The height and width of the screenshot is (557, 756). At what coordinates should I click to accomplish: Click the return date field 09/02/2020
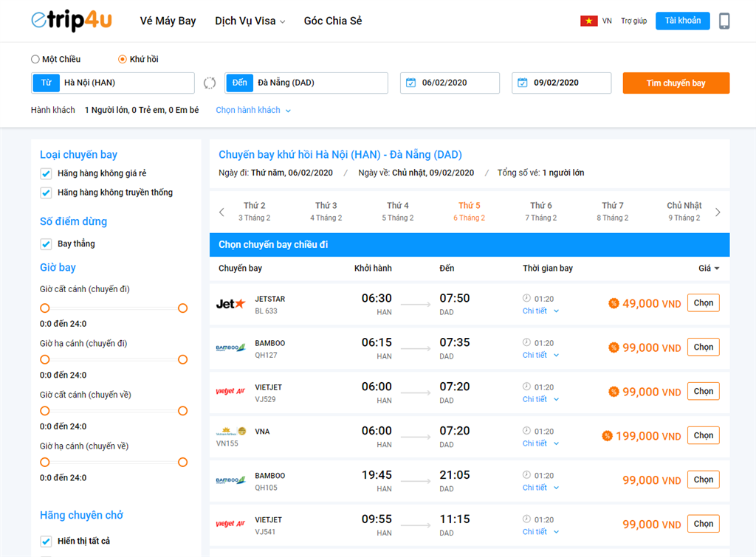pyautogui.click(x=562, y=83)
